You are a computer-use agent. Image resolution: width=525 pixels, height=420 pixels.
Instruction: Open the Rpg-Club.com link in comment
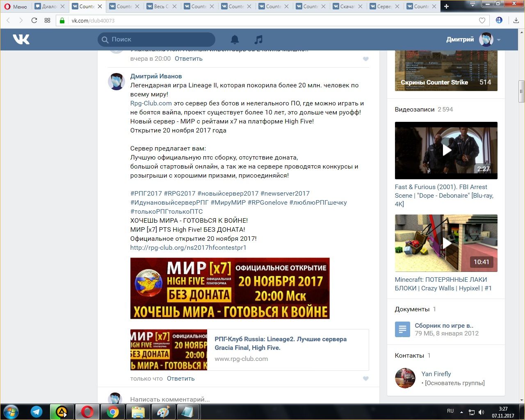pyautogui.click(x=151, y=103)
